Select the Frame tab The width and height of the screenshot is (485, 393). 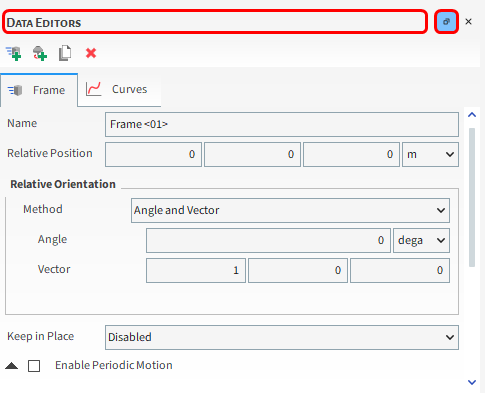pos(39,90)
